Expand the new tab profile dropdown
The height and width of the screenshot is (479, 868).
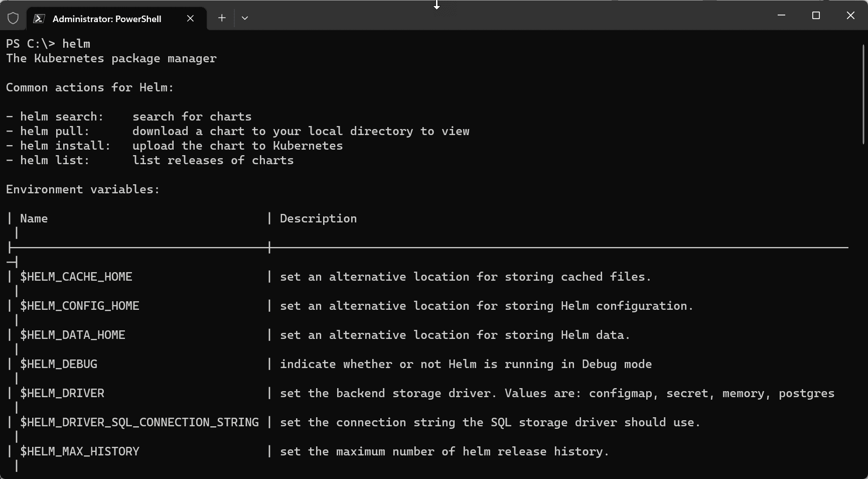pos(245,18)
